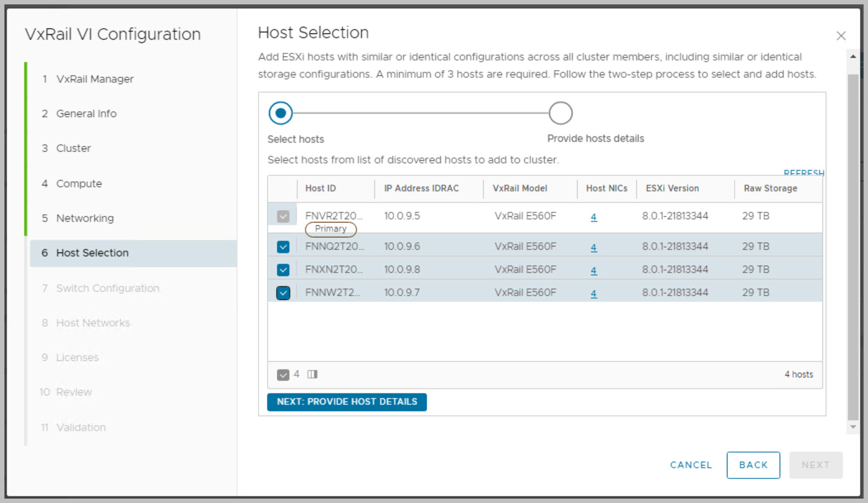868x503 pixels.
Task: Open Host NICs link for host 10.0.9.5
Action: pyautogui.click(x=593, y=217)
